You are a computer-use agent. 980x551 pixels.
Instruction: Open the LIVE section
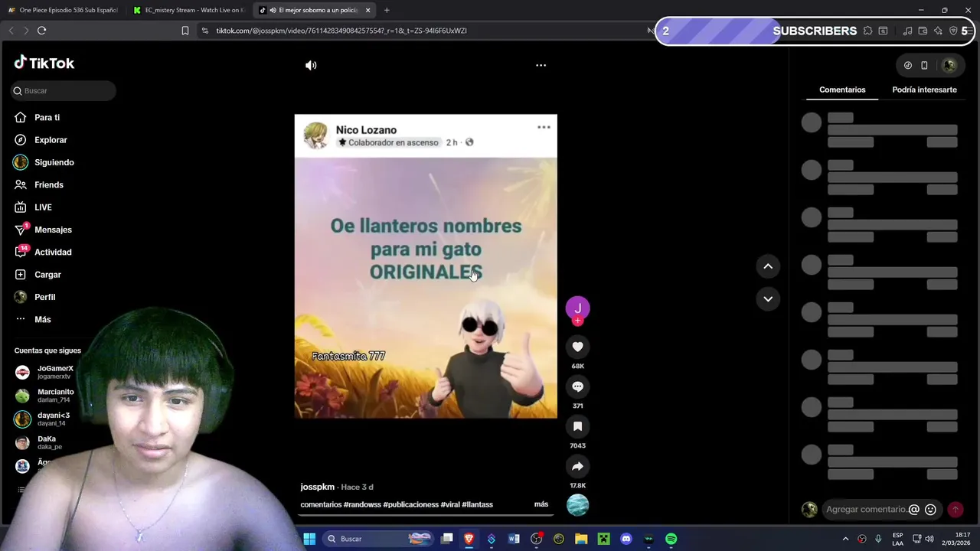click(43, 207)
